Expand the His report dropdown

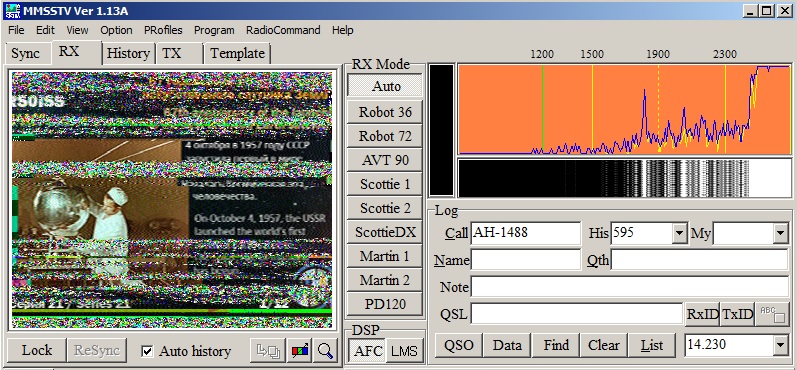click(x=680, y=234)
